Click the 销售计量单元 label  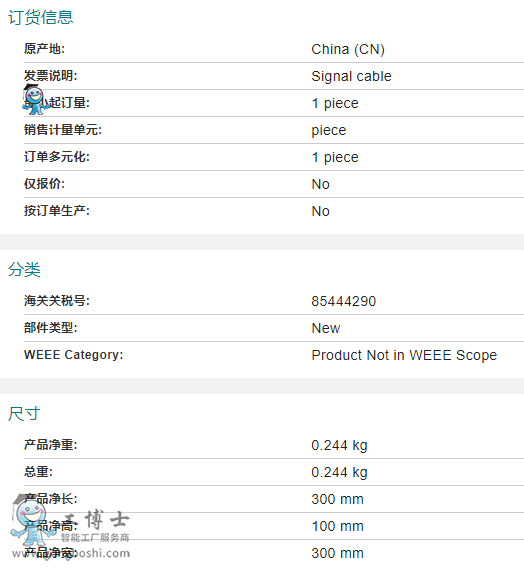(63, 130)
